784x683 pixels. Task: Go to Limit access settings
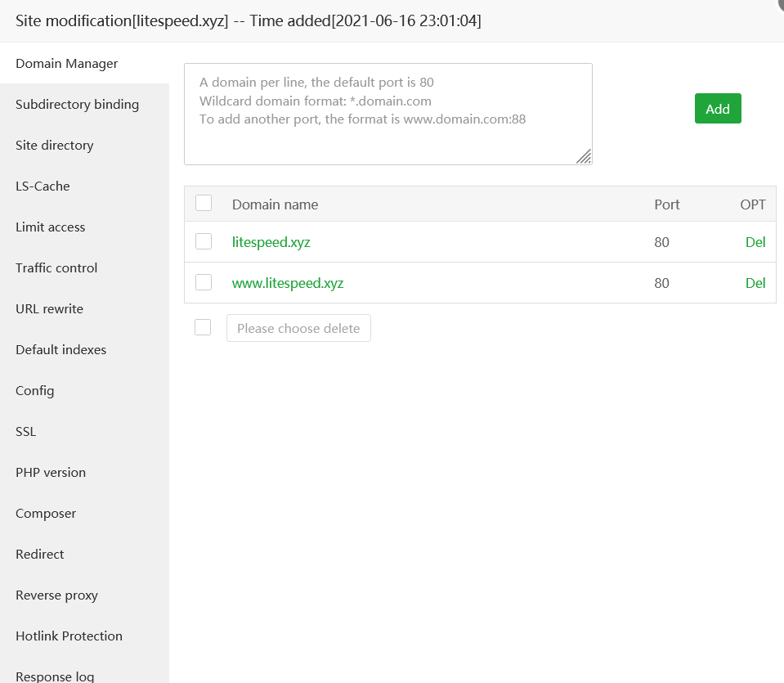coord(51,227)
